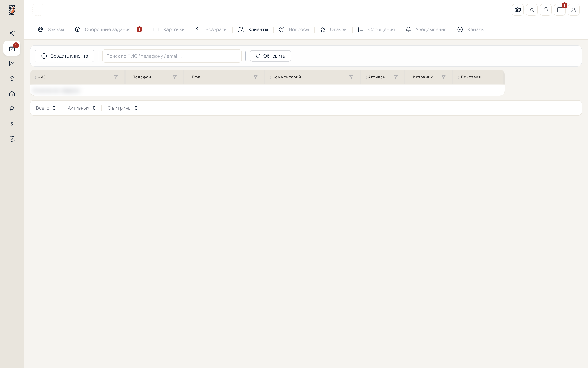This screenshot has width=588, height=368.
Task: Open the analytics chart sidebar icon
Action: (12, 63)
